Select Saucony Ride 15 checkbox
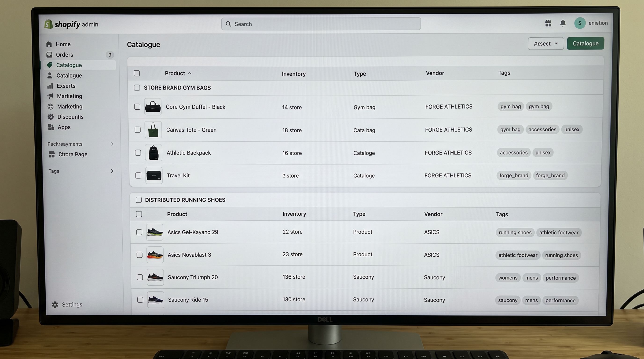The image size is (644, 359). (x=140, y=300)
